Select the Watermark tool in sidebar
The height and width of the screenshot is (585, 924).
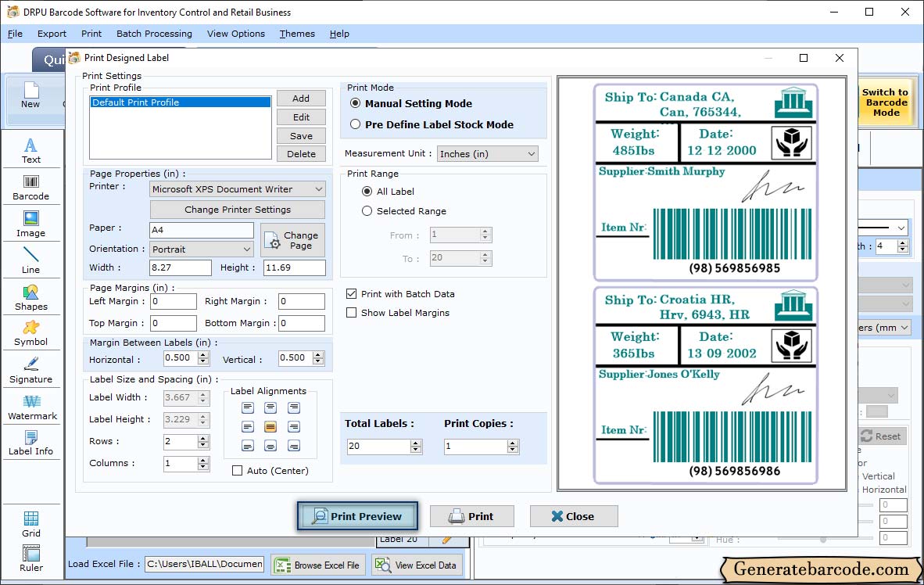(31, 407)
